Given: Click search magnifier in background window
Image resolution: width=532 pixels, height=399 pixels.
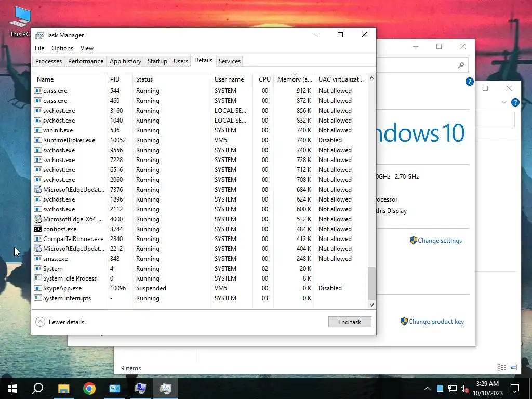Looking at the screenshot, I should pyautogui.click(x=461, y=65).
